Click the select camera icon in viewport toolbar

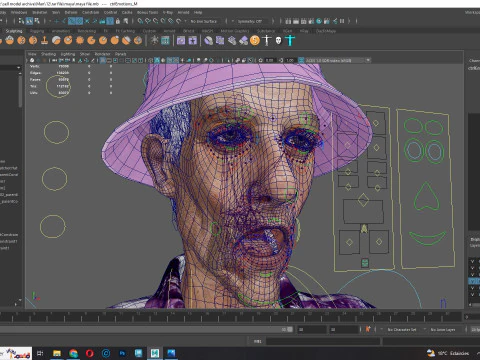tap(32, 60)
